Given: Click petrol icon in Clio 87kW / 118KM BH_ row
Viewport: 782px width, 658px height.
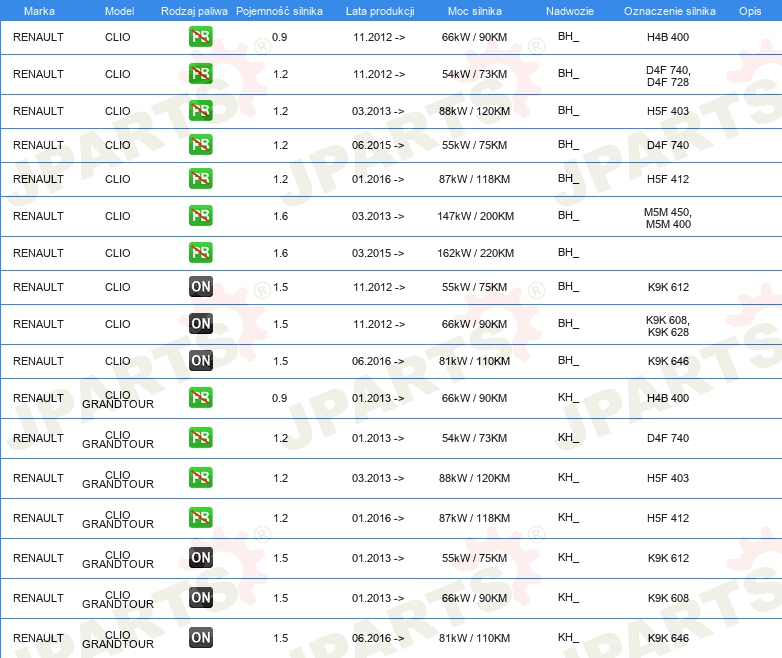Looking at the screenshot, I should coord(200,178).
